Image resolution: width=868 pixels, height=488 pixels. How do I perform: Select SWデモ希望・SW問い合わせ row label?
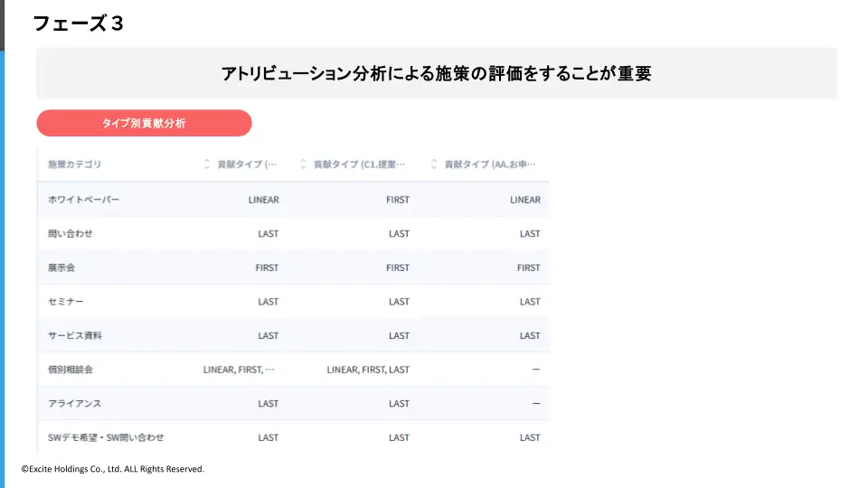[x=106, y=437]
